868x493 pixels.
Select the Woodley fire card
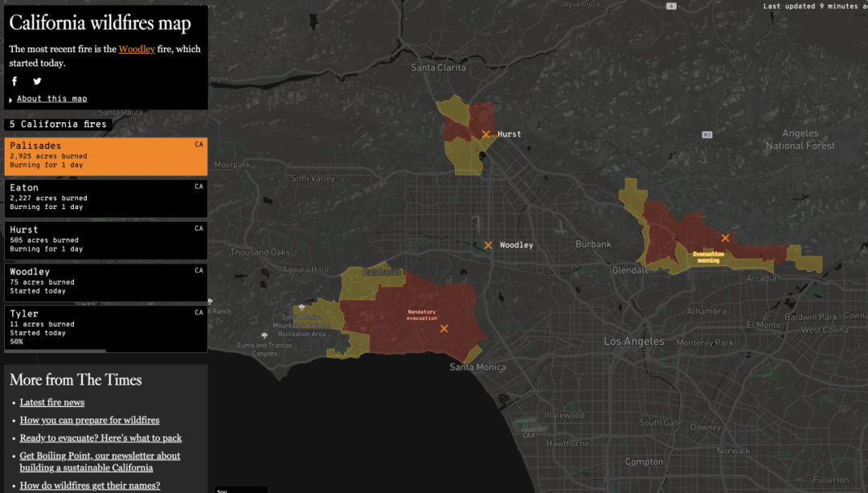[x=106, y=282]
